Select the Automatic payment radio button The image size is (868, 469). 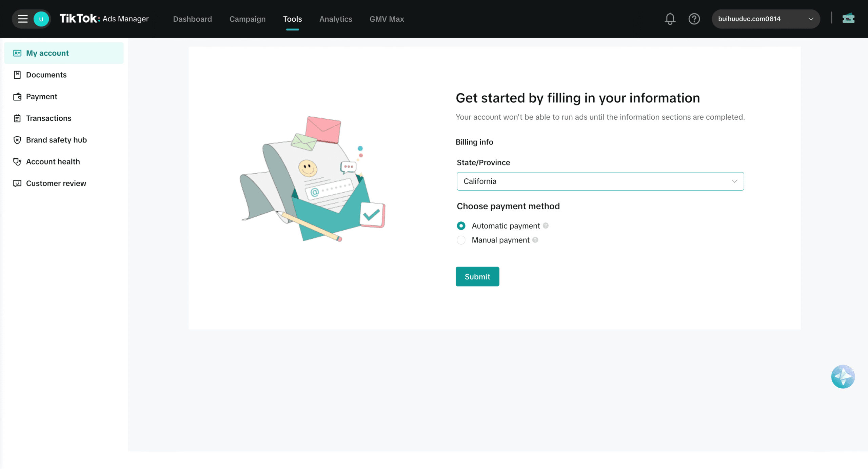tap(461, 226)
